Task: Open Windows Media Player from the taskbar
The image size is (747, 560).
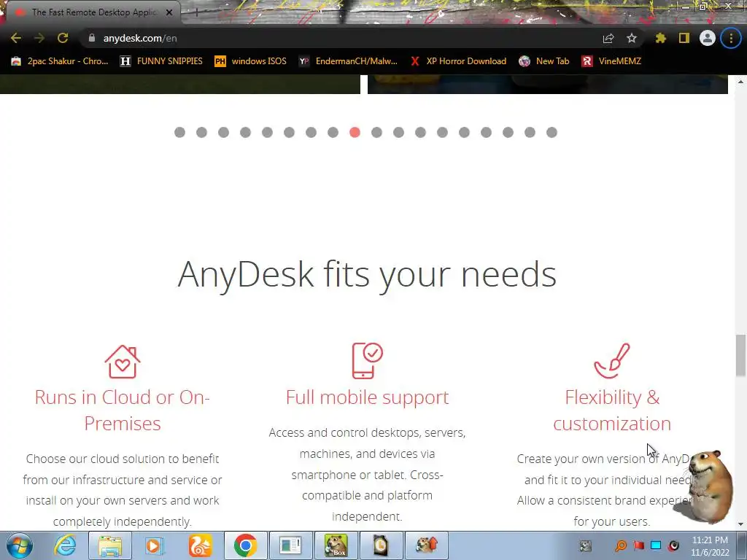Action: (x=153, y=545)
